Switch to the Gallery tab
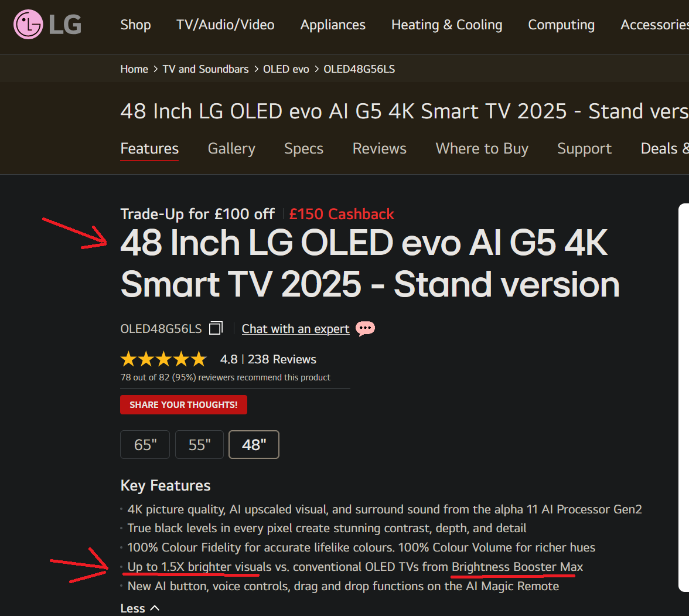The image size is (689, 616). point(231,148)
